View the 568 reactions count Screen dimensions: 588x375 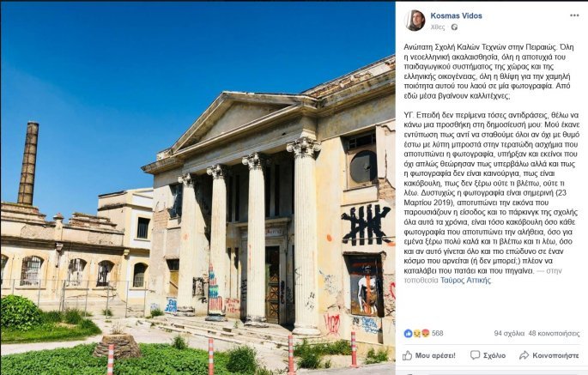[437, 333]
